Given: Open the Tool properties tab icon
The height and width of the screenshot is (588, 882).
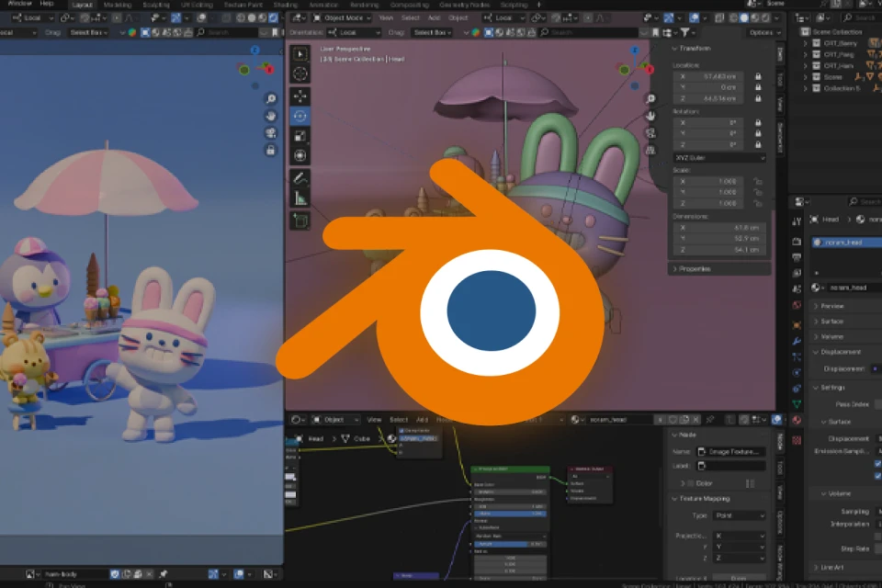Looking at the screenshot, I should point(797,221).
